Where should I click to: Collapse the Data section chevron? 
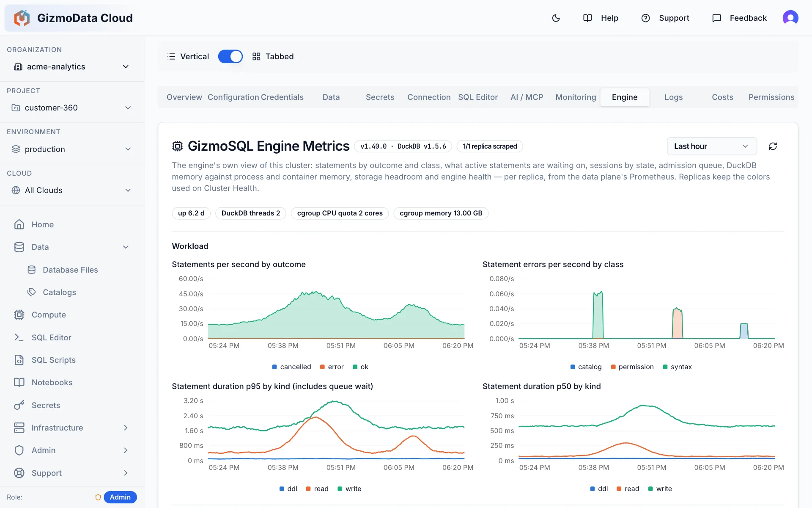126,247
